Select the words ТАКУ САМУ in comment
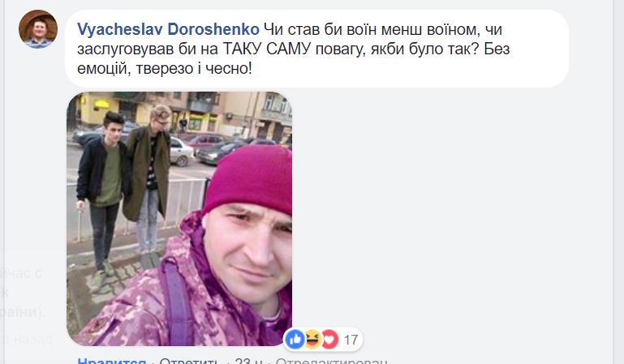 [266, 49]
